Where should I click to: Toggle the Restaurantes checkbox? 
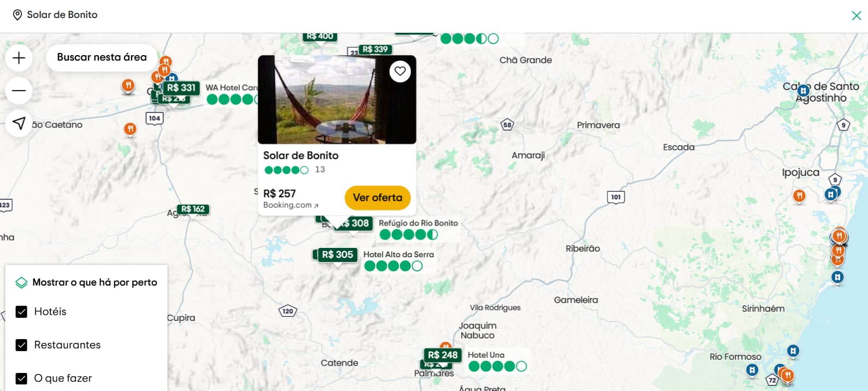pos(21,345)
